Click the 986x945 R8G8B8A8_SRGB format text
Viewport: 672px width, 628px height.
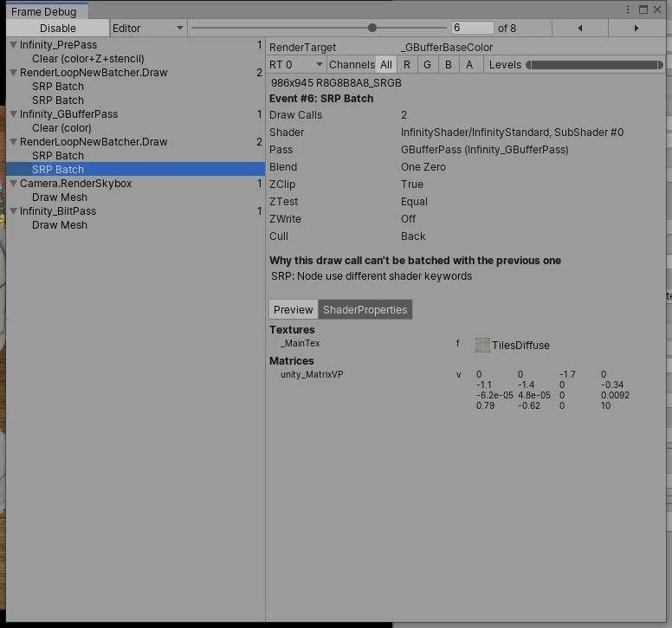(x=336, y=83)
